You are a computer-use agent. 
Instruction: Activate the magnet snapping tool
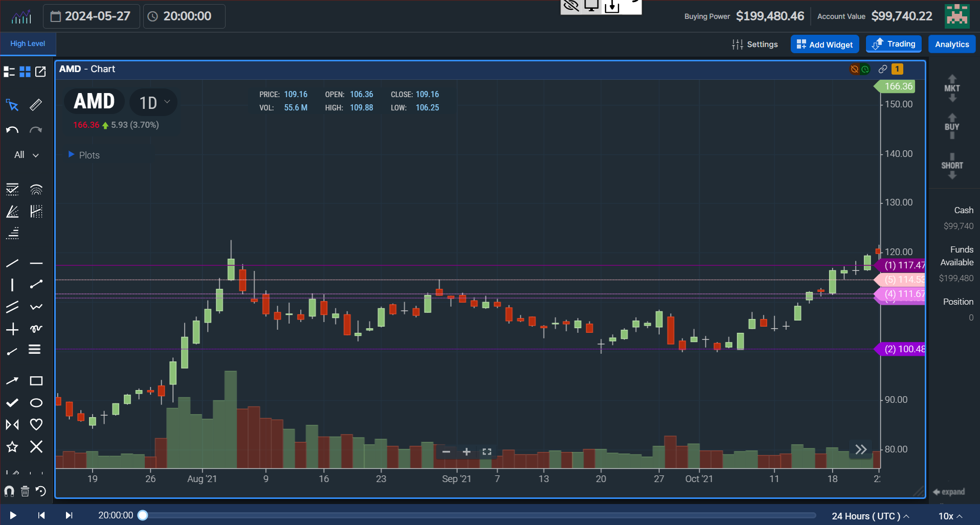click(x=8, y=491)
